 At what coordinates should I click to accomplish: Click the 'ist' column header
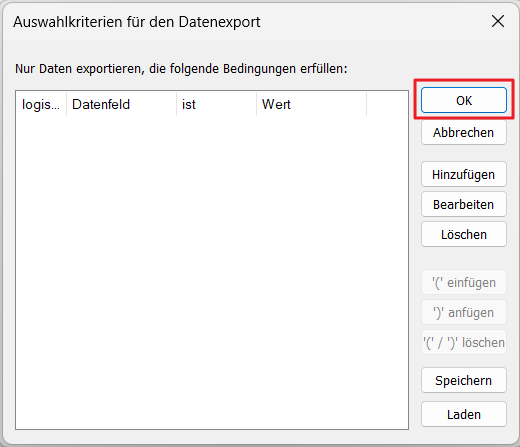click(216, 104)
